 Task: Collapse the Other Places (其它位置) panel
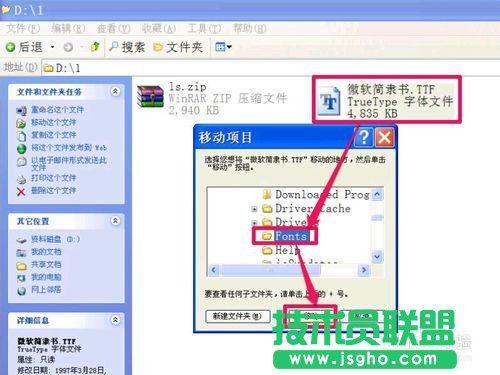pyautogui.click(x=115, y=221)
